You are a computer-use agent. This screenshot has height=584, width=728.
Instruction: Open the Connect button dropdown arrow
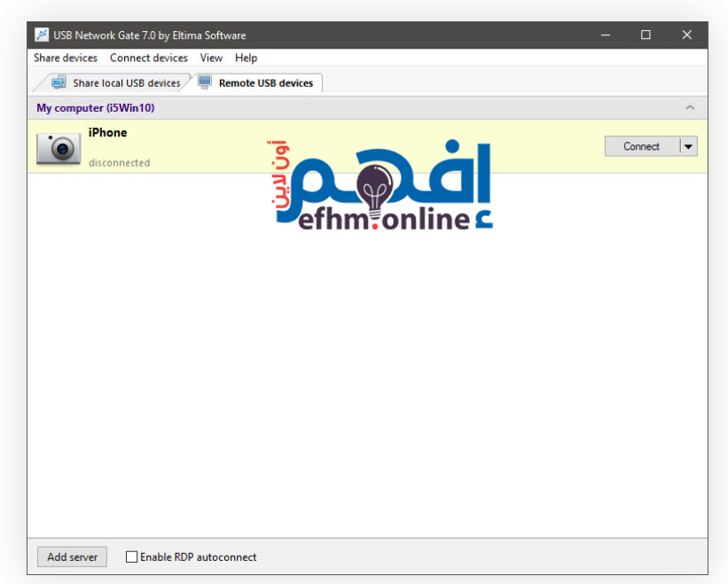688,147
